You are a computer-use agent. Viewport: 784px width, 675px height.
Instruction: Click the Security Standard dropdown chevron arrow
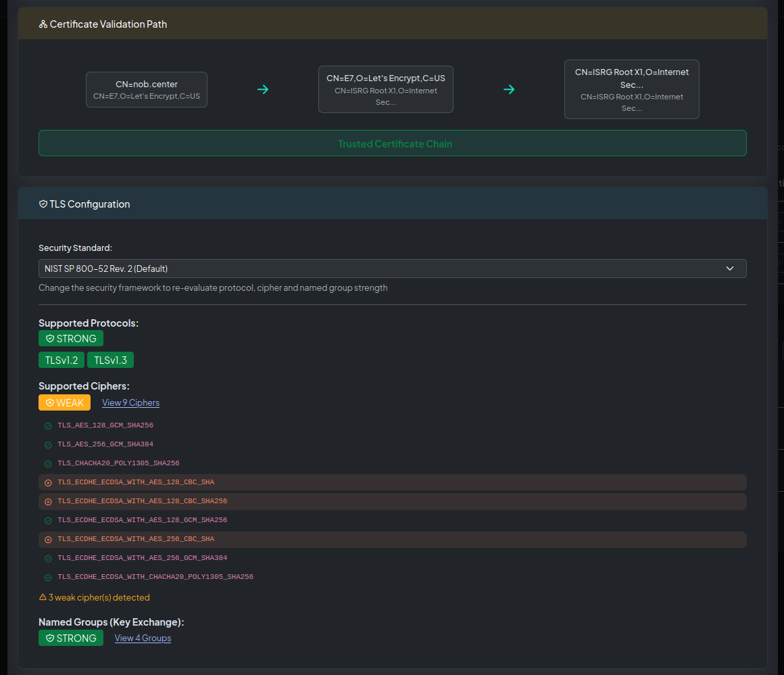pyautogui.click(x=730, y=269)
